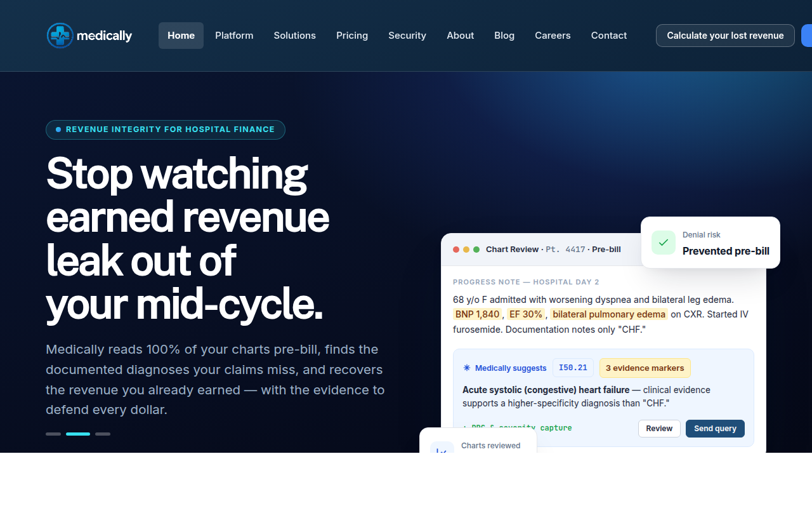Viewport: 812px width, 508px height.
Task: Select the third hero slide indicator
Action: 103,434
